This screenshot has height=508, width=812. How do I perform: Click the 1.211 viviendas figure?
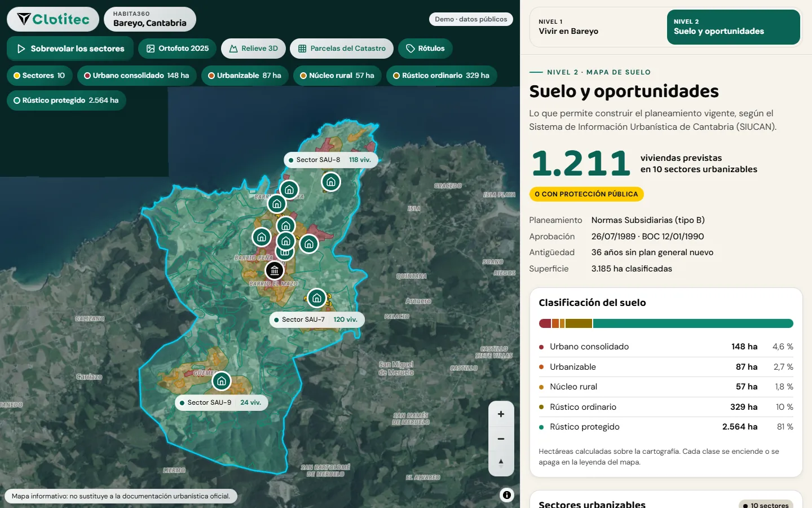pos(581,164)
